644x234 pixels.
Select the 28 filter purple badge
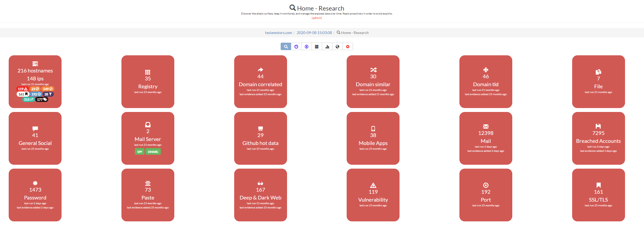(48, 94)
